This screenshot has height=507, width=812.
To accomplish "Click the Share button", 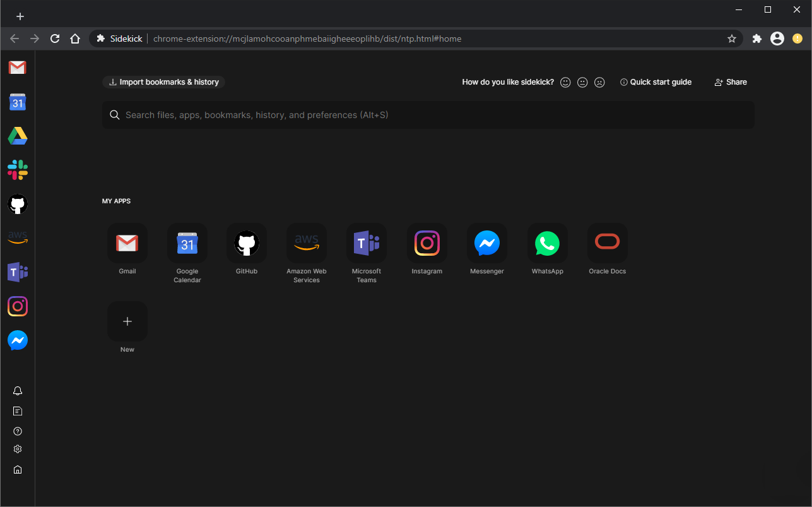I will 731,82.
